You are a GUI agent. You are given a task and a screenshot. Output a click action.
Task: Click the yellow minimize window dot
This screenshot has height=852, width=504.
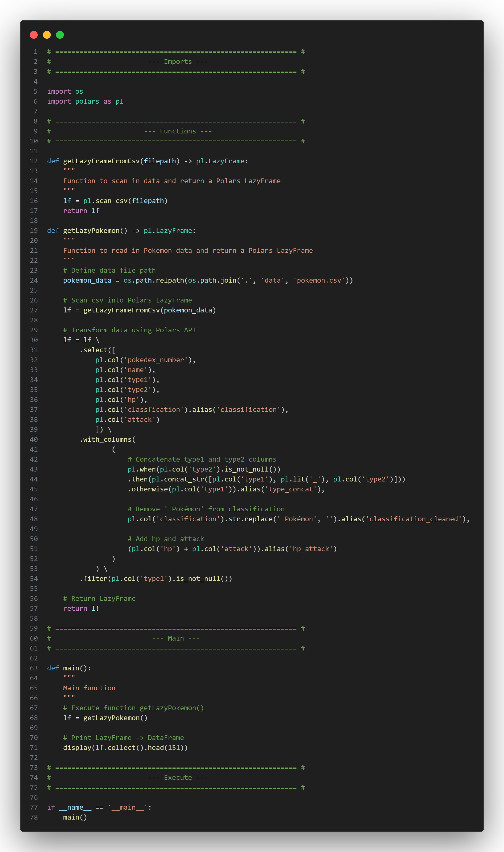(47, 35)
